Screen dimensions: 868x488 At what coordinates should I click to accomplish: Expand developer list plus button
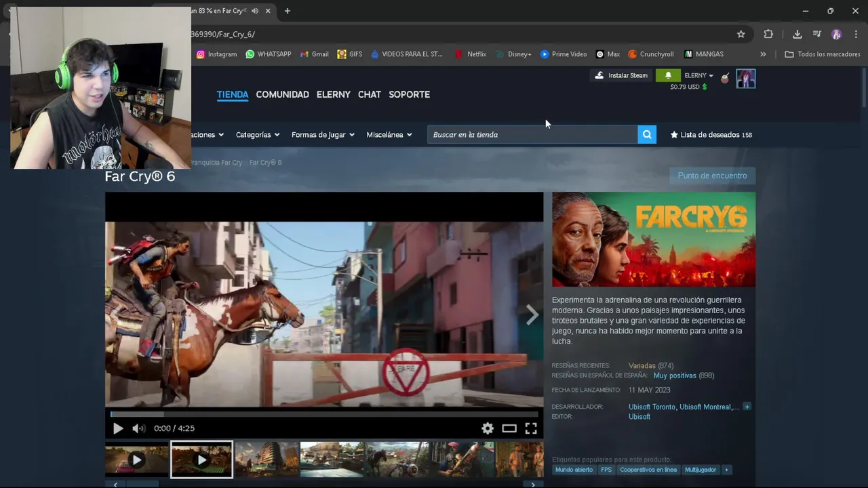point(747,407)
